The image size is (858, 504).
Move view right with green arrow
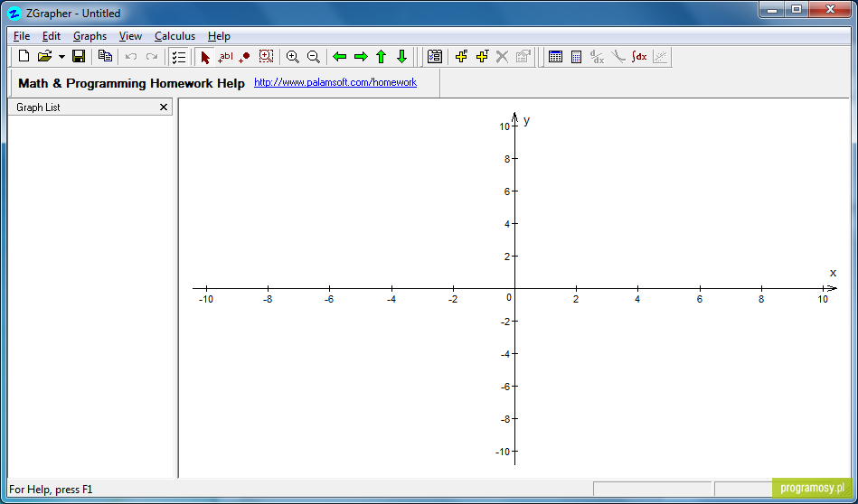coord(361,56)
